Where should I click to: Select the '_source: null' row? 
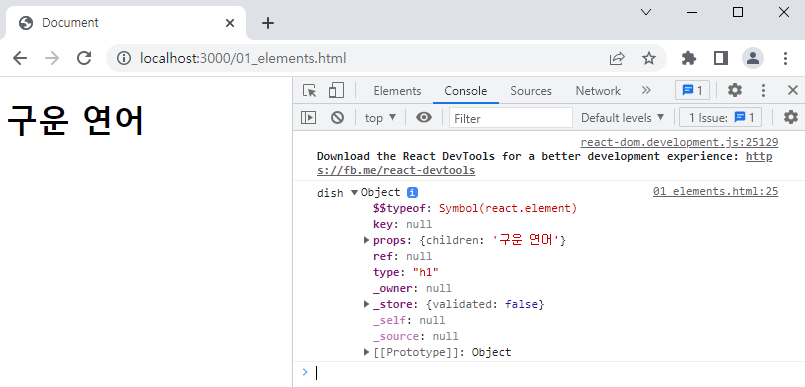(415, 336)
